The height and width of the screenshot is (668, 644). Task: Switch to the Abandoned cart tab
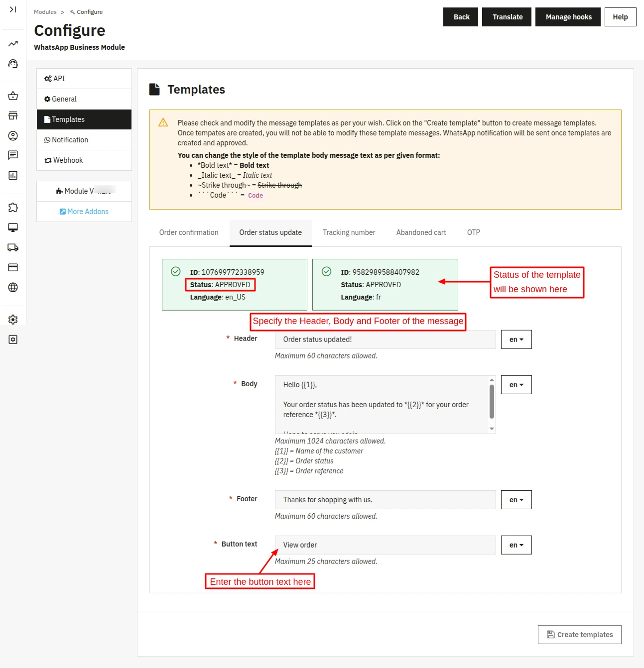[421, 232]
